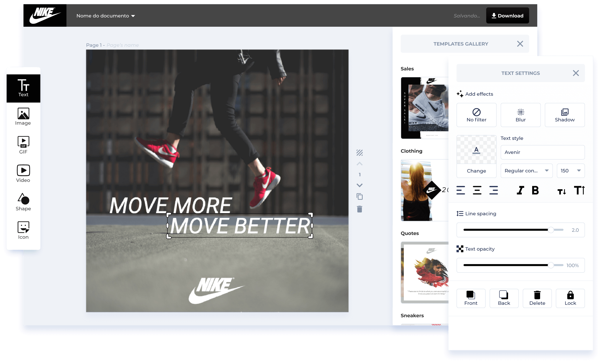Delete page using trash icon beside canvas
This screenshot has height=364, width=602.
(x=359, y=209)
